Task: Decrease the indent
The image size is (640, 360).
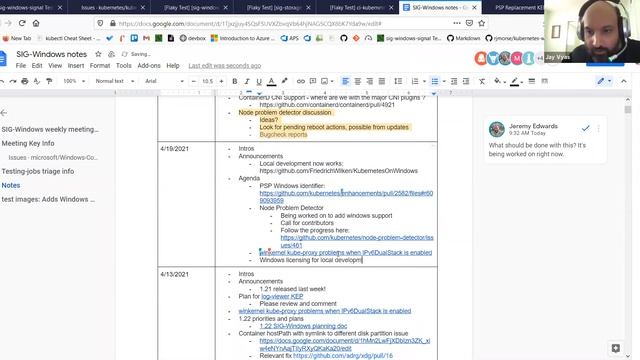Action: 453,81
